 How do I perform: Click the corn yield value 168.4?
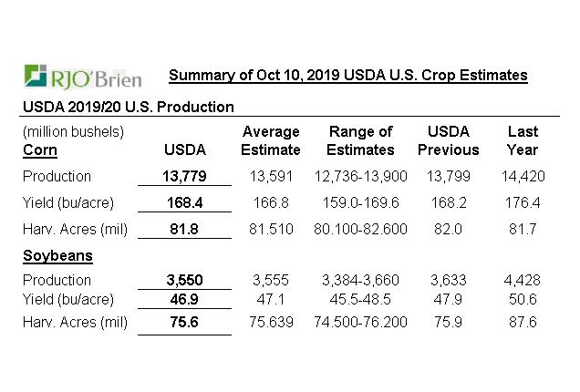(x=184, y=203)
